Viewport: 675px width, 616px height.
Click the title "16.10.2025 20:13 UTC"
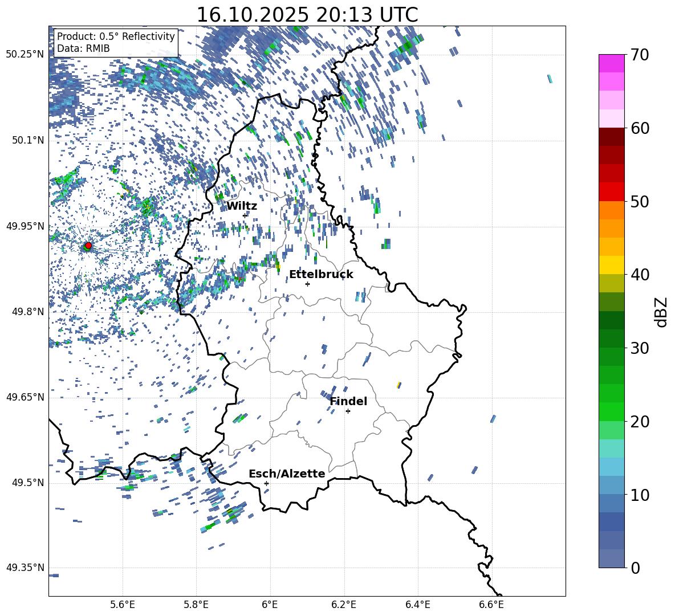coord(307,15)
